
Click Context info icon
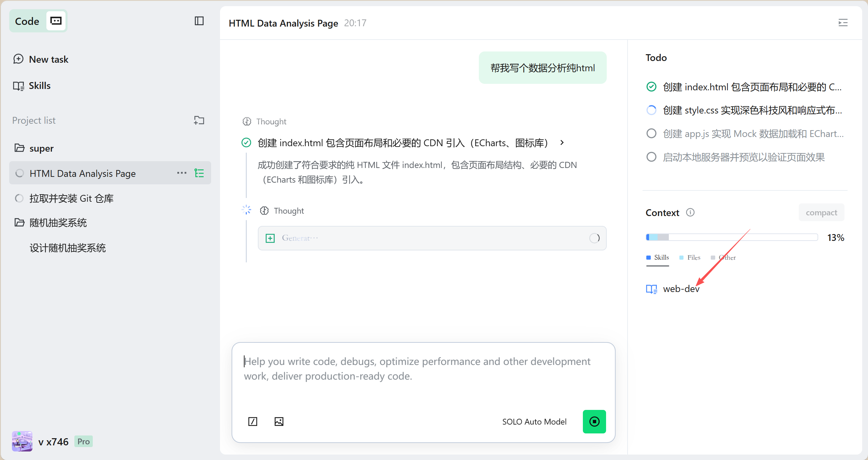pyautogui.click(x=690, y=213)
